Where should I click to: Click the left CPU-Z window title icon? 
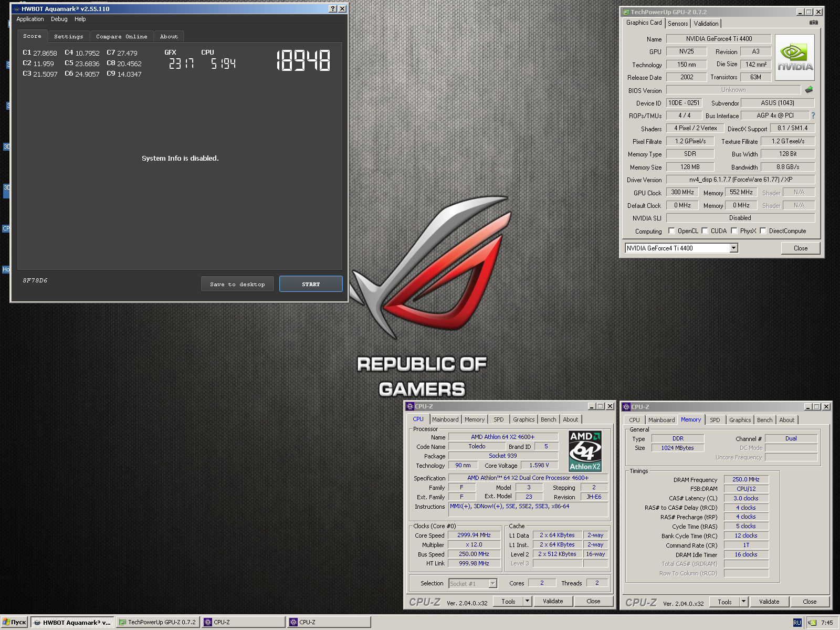point(410,406)
